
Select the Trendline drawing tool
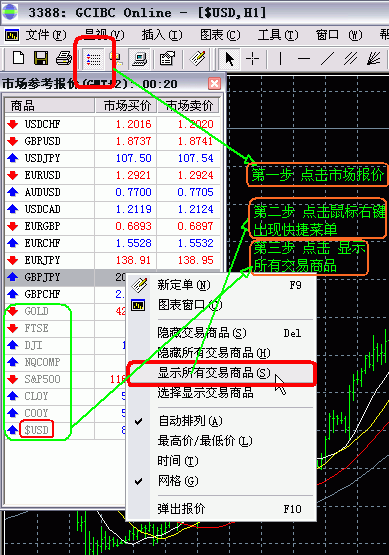point(327,58)
